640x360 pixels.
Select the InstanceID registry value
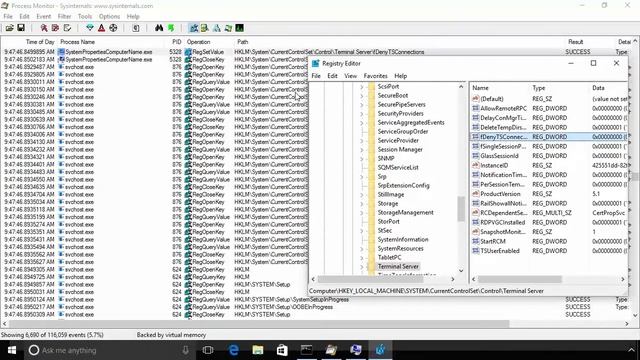coord(494,165)
